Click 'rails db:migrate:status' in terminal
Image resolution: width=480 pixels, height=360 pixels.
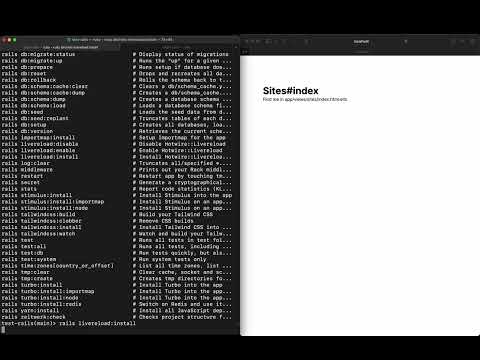[38, 54]
